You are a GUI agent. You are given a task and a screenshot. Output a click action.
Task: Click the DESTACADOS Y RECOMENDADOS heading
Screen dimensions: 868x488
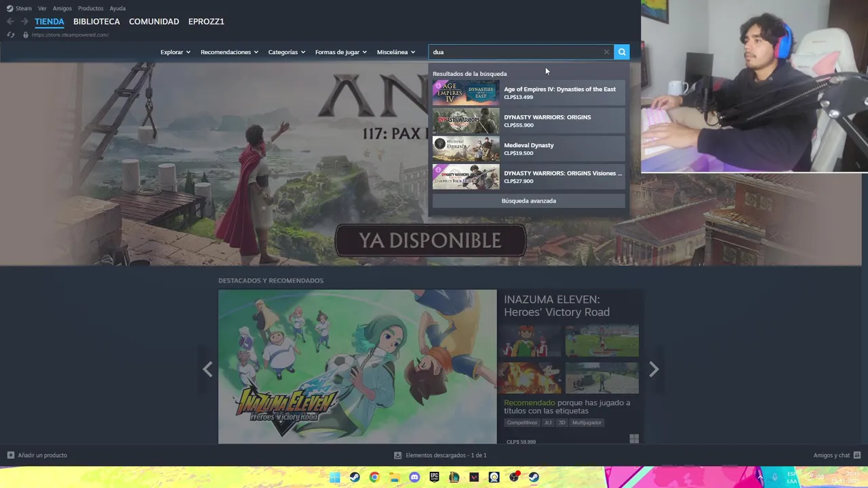(x=271, y=281)
